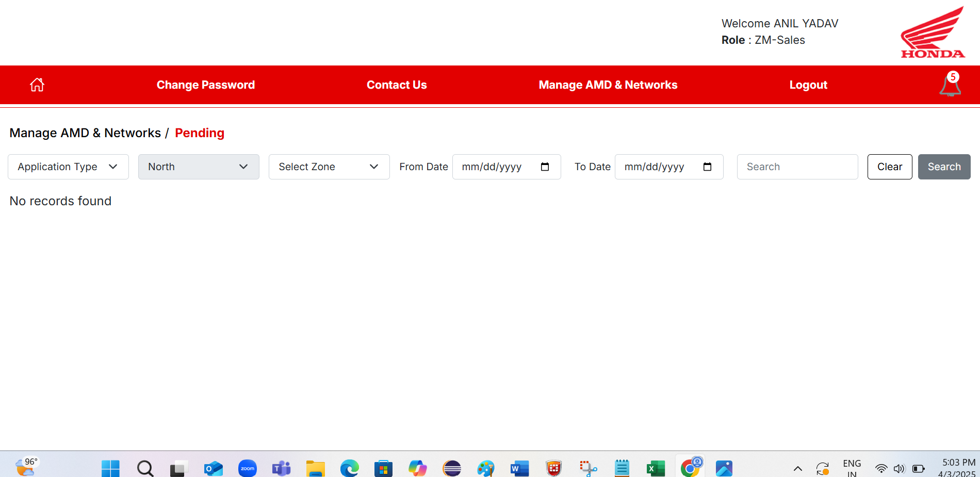Click the volume speaker tray icon
The width and height of the screenshot is (980, 477).
pos(899,469)
